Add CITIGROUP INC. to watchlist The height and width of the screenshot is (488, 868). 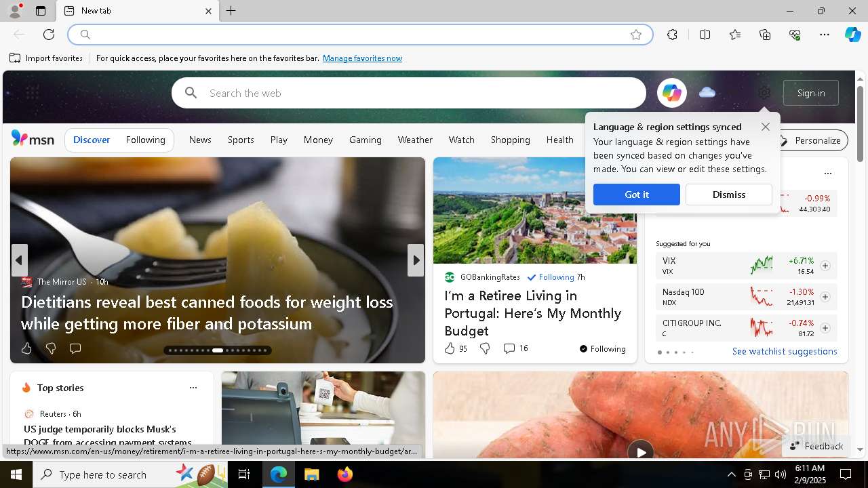(x=825, y=328)
